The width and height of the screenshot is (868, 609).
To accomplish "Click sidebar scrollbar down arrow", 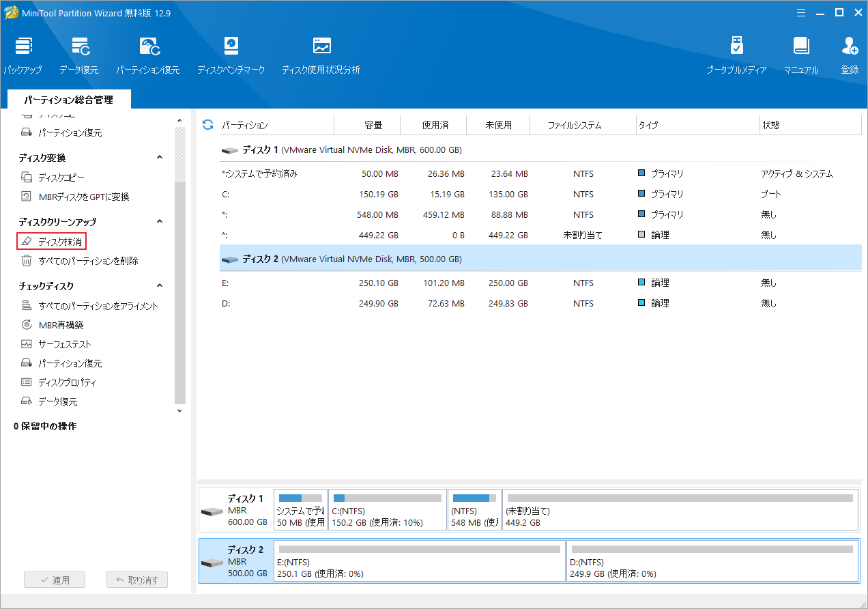I will 180,411.
